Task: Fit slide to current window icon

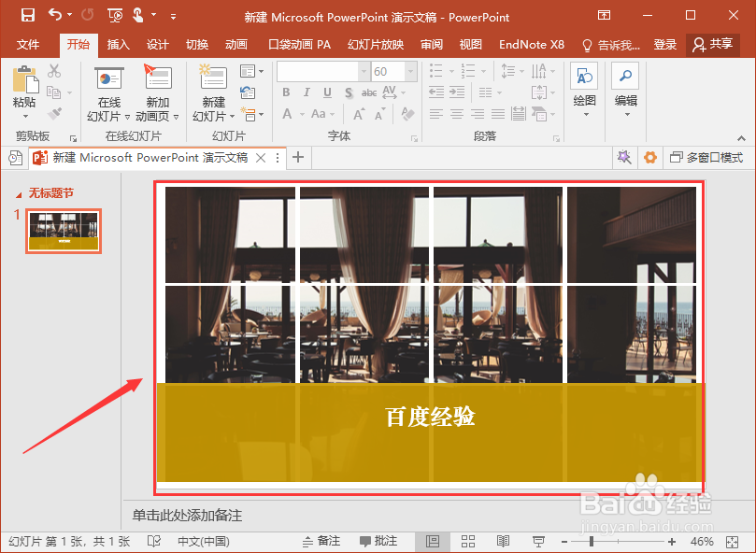Action: click(x=732, y=542)
